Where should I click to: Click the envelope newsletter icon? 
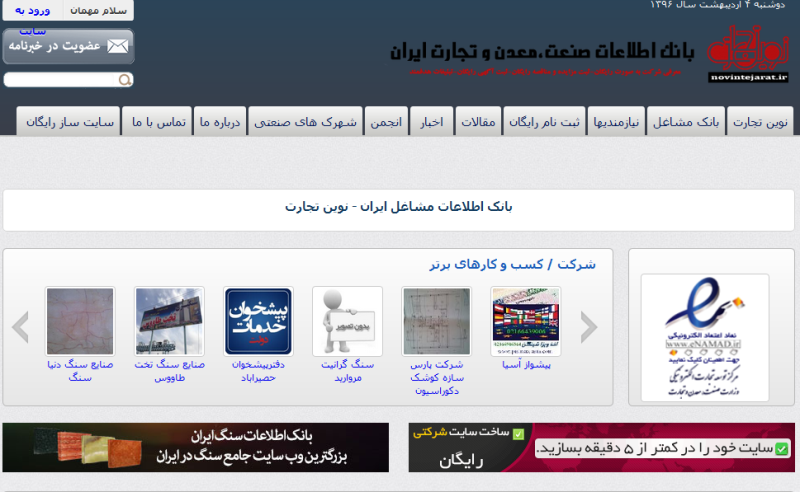pyautogui.click(x=117, y=46)
